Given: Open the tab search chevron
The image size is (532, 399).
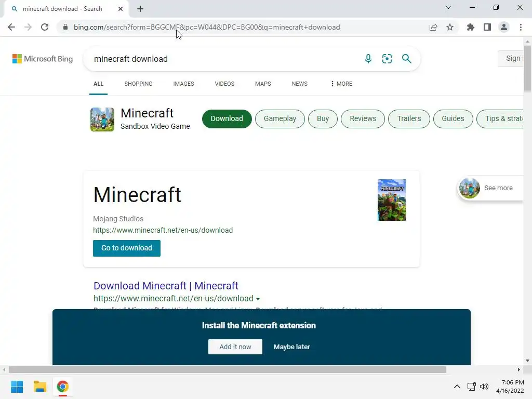Looking at the screenshot, I should click(448, 7).
